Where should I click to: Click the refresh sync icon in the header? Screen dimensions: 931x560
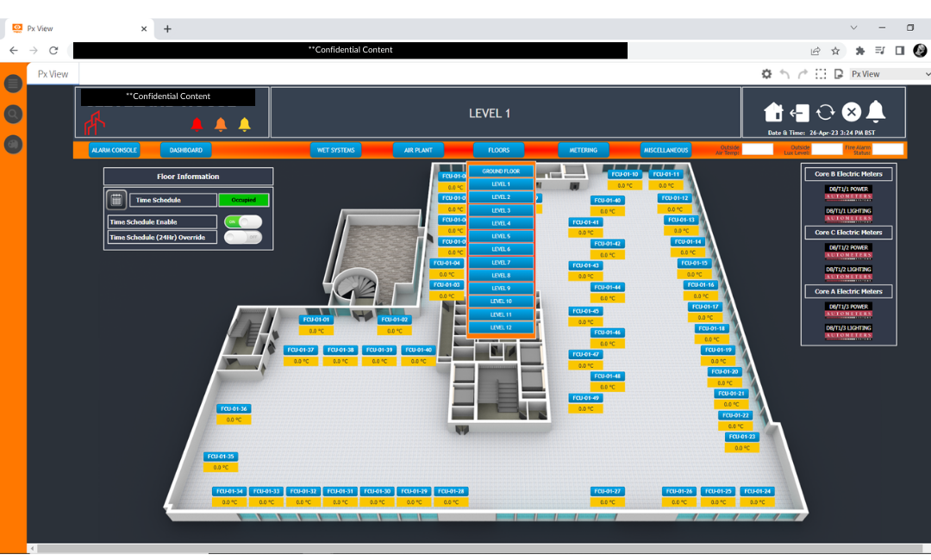[x=826, y=112]
